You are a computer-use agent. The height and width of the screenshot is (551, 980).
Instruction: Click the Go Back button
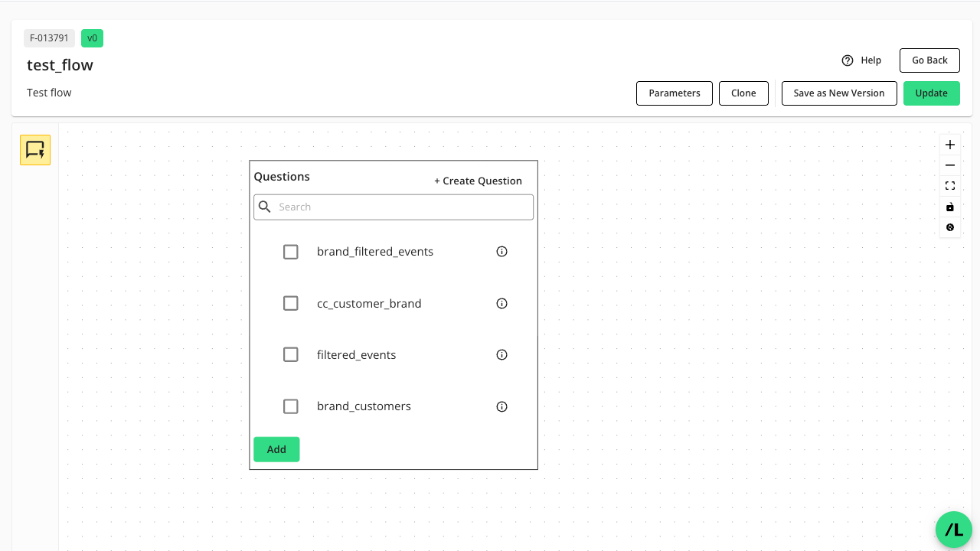coord(929,60)
